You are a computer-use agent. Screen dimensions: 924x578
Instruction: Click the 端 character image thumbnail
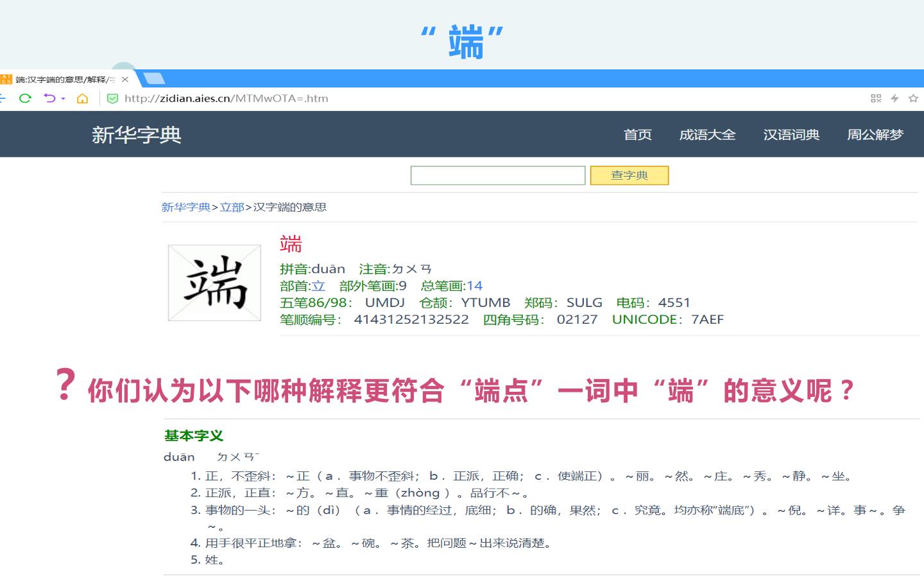(214, 283)
